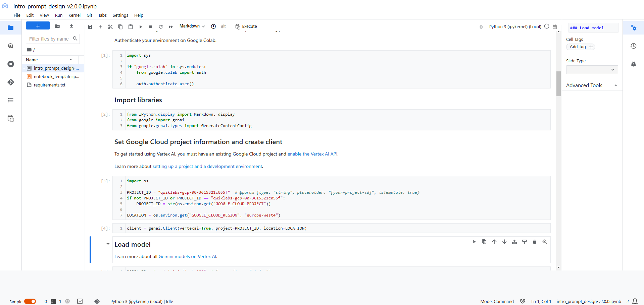Image resolution: width=644 pixels, height=305 pixels.
Task: Run the Load model cell from cell toolbar
Action: (474, 242)
